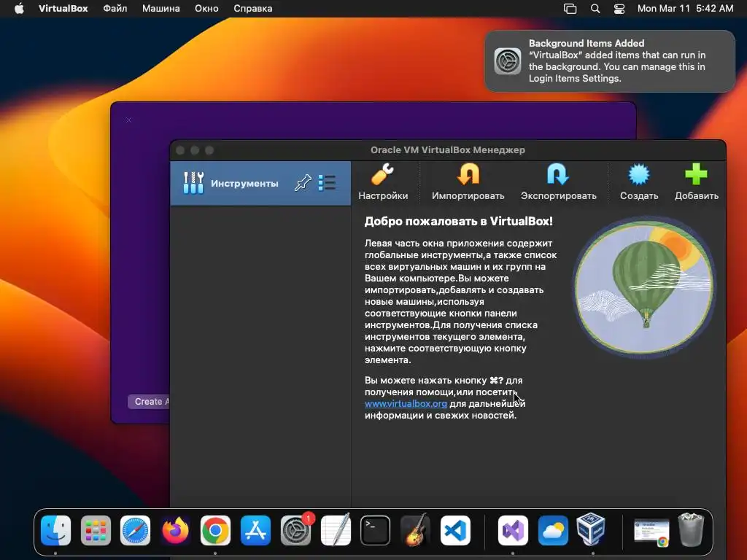Launch GarageBand from the Dock
Screen dimensions: 747x560
[x=415, y=531]
